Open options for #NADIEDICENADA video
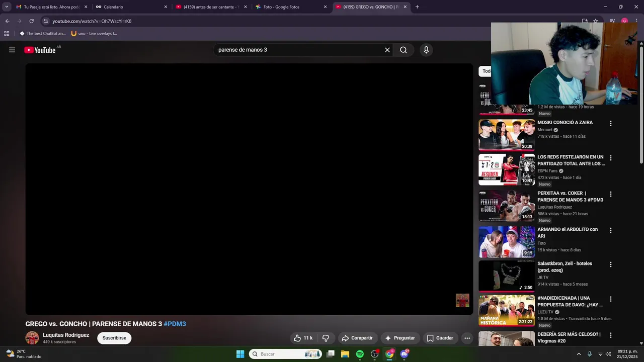 pos(611,299)
